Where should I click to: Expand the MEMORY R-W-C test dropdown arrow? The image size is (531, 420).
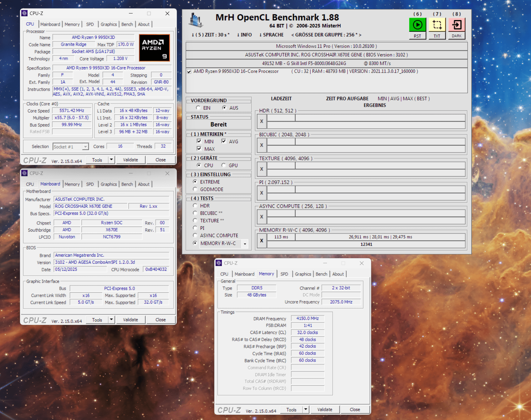point(245,244)
